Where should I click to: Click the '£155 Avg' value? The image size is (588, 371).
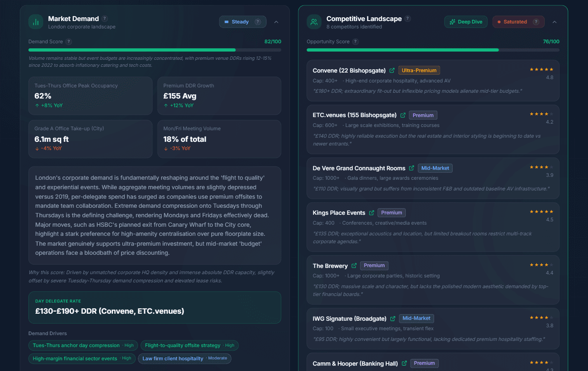pyautogui.click(x=180, y=96)
